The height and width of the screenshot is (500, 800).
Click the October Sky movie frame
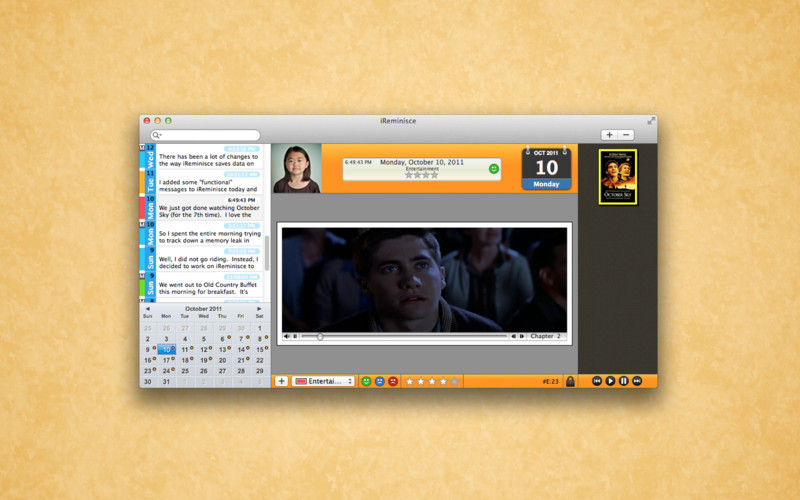point(424,280)
